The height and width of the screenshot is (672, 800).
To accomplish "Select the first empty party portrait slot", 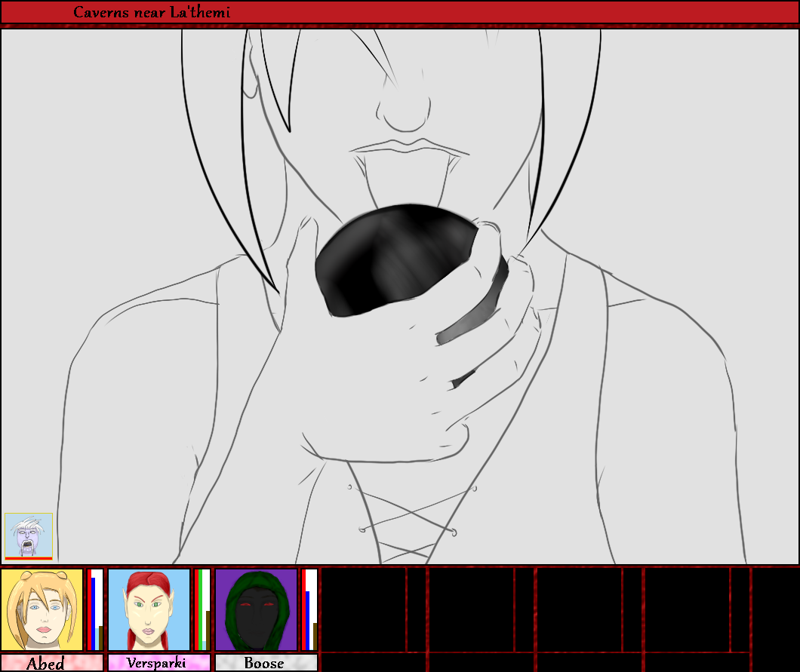I will click(364, 609).
